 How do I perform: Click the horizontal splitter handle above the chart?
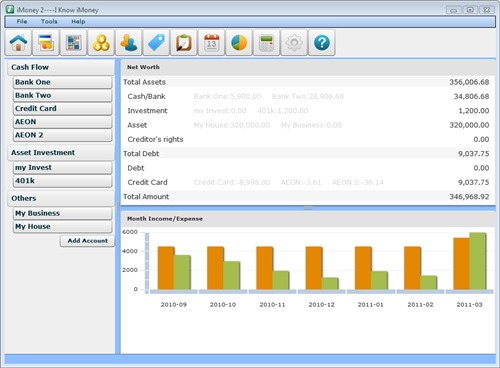pos(308,208)
